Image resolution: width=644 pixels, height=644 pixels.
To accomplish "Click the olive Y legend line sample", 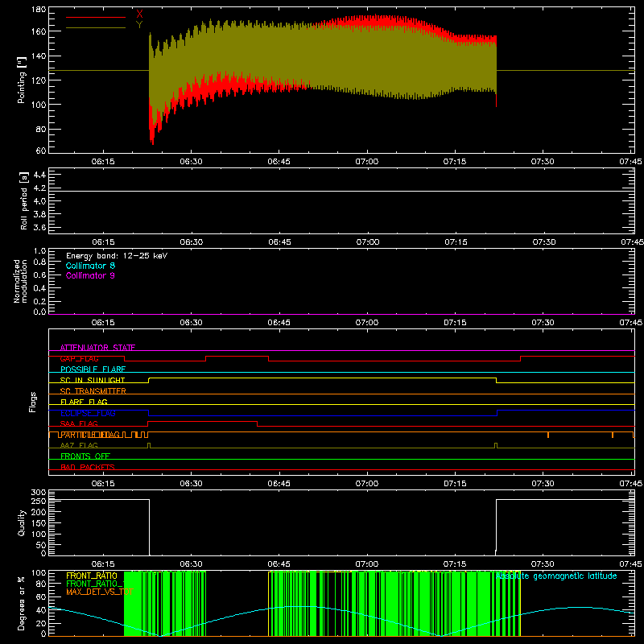I will click(95, 28).
